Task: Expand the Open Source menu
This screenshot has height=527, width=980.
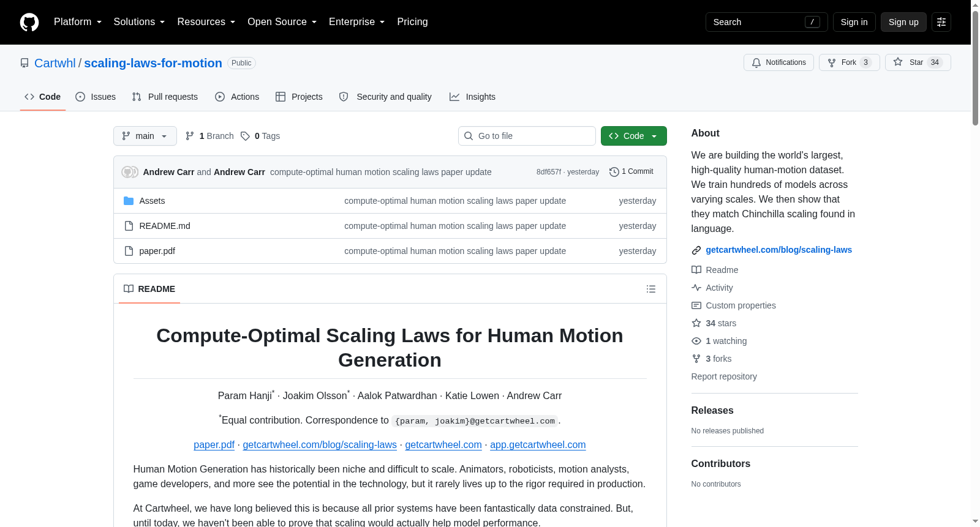Action: [x=282, y=22]
